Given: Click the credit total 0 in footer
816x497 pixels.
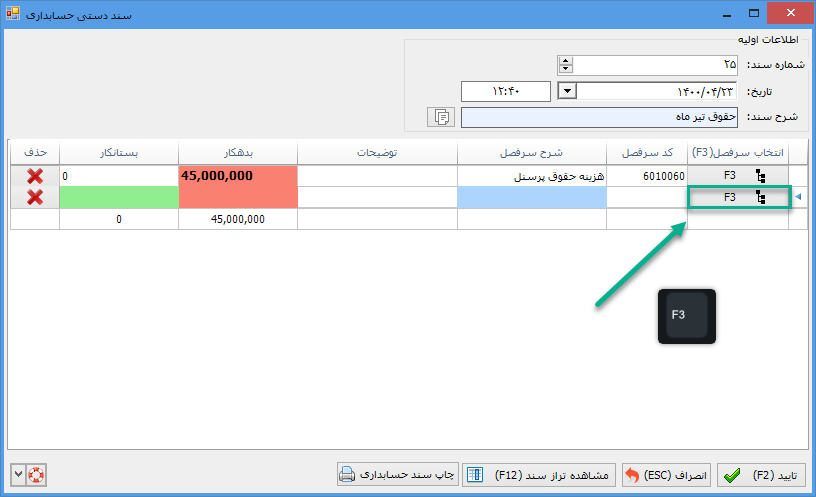Looking at the screenshot, I should (x=119, y=219).
